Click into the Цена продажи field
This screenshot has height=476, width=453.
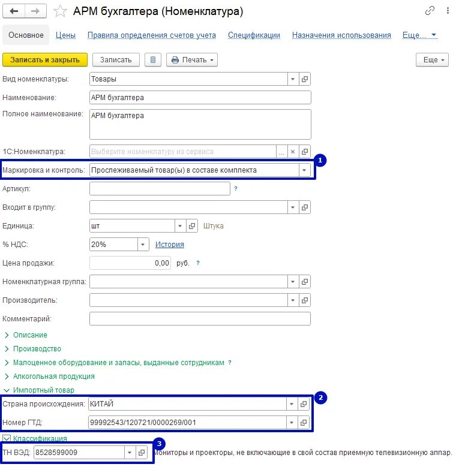[x=130, y=263]
